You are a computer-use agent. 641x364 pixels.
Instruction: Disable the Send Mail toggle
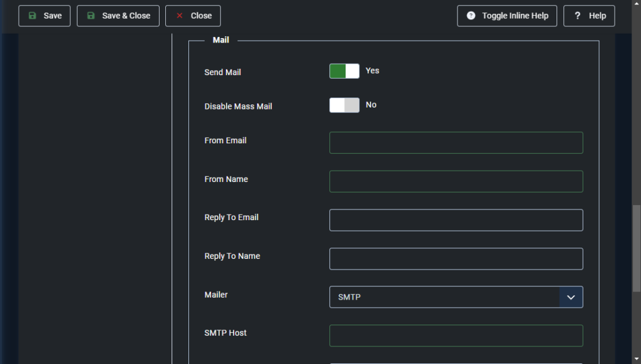pos(344,71)
